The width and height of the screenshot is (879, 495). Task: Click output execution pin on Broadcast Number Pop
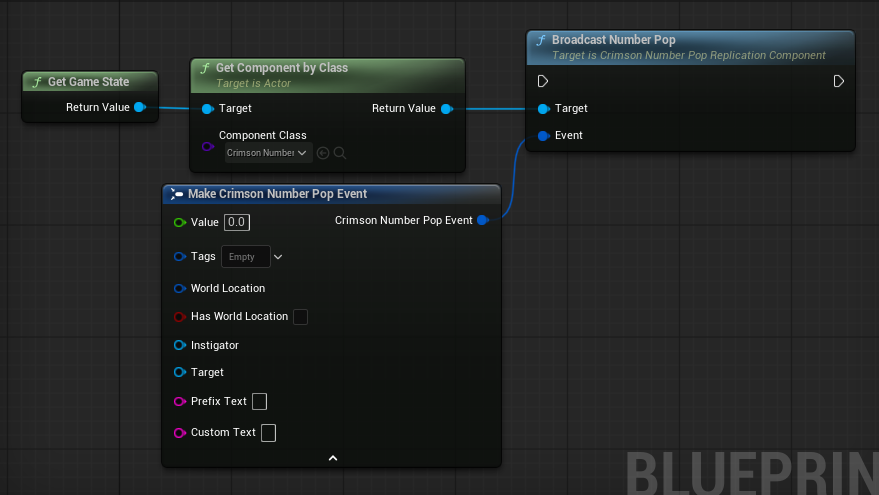pos(838,81)
